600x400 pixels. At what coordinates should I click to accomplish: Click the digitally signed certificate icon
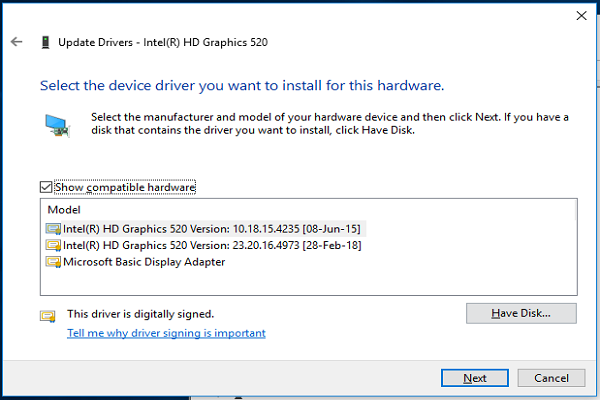click(47, 315)
